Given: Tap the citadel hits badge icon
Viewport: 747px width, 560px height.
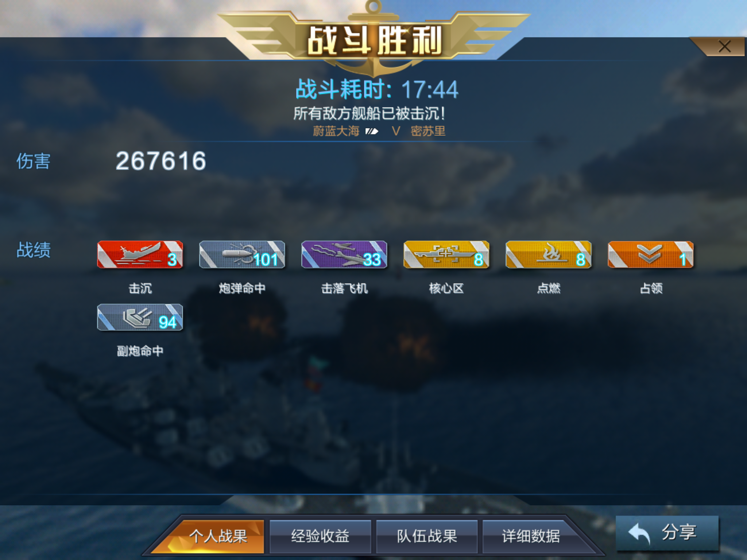Looking at the screenshot, I should point(446,254).
